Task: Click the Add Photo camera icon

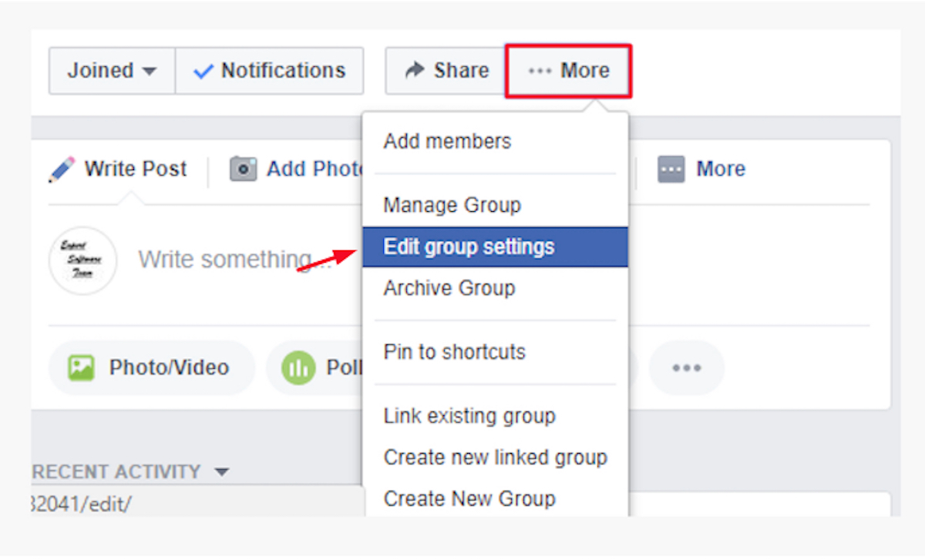Action: click(x=243, y=169)
